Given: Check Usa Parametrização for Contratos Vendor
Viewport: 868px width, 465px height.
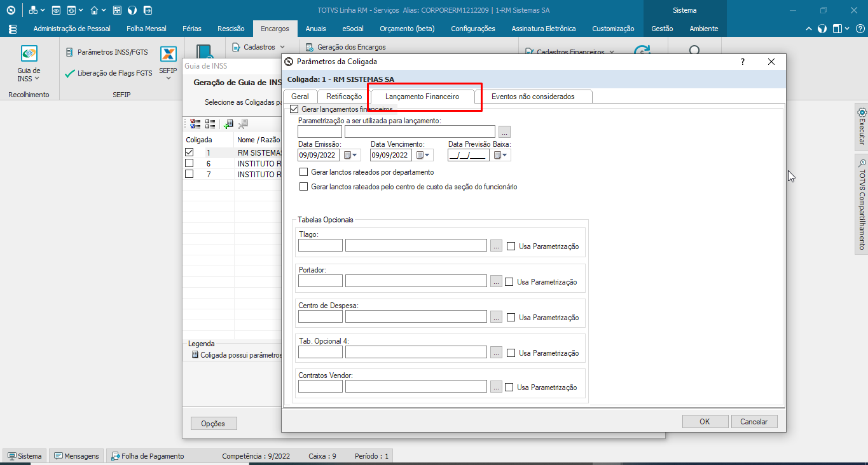Looking at the screenshot, I should coord(509,387).
